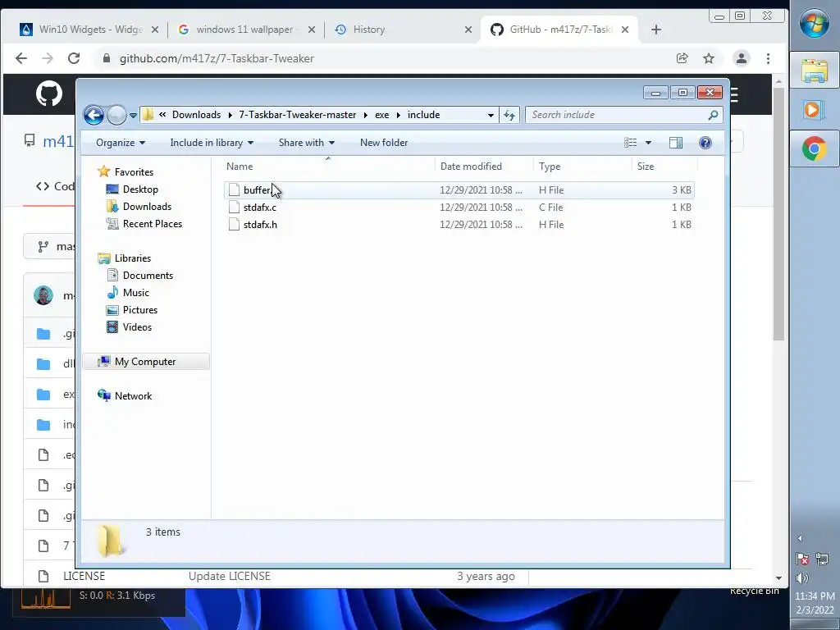Click Chrome back arrow
This screenshot has width=840, height=630.
tap(21, 58)
